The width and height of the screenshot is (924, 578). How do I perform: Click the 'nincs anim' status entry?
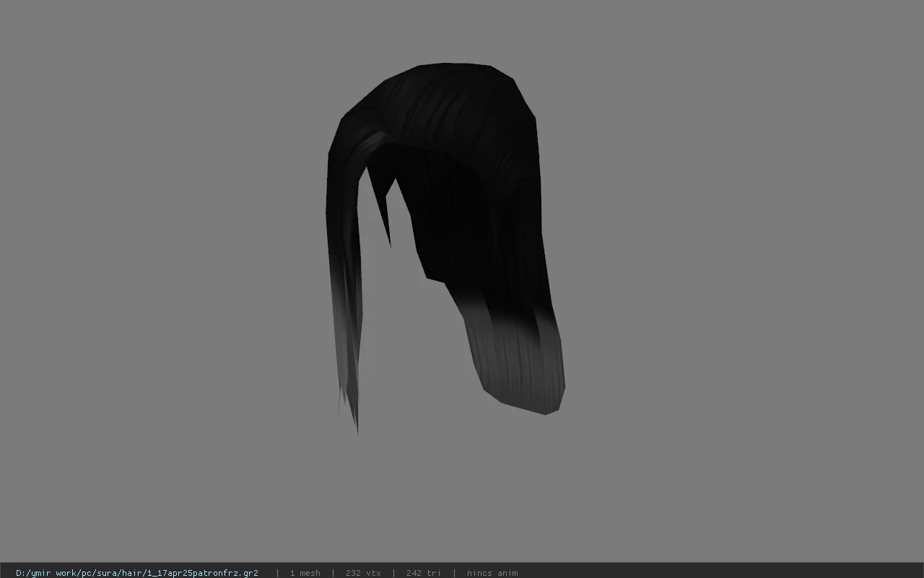[x=492, y=573]
